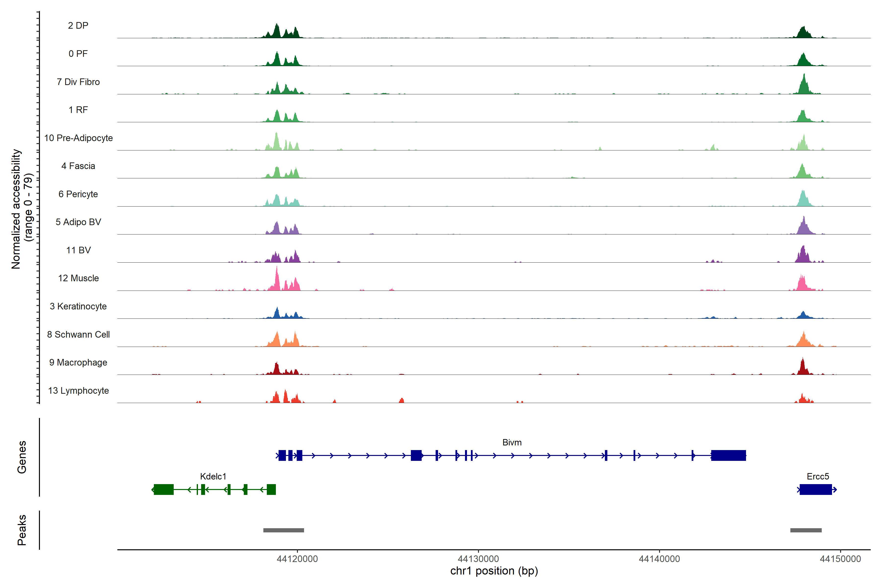
Task: Click the 2 DP track label
Action: (78, 25)
